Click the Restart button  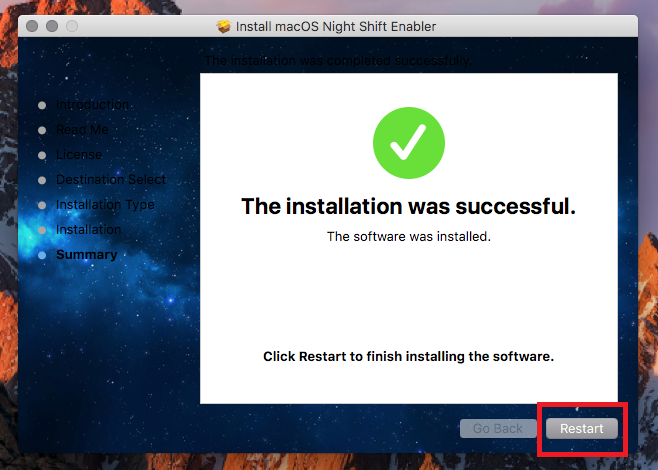(x=582, y=428)
